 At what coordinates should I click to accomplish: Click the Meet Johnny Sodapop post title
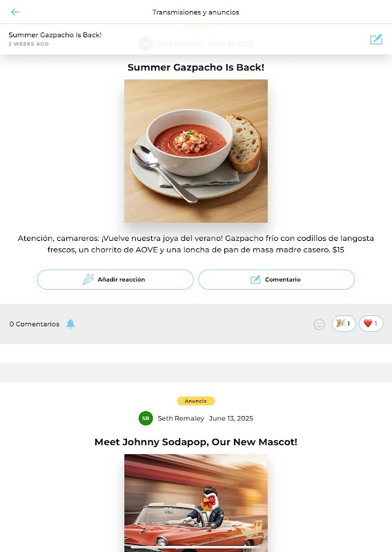[196, 442]
